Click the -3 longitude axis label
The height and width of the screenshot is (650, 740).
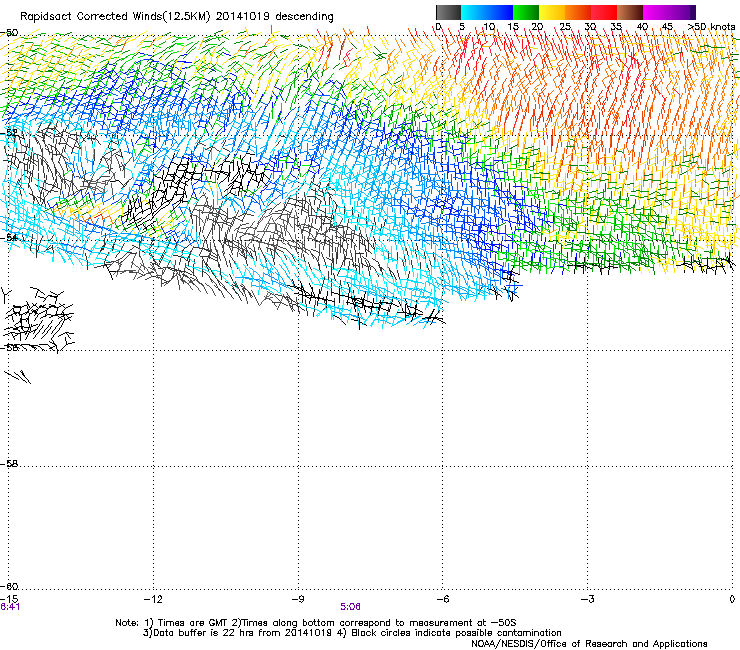(x=587, y=599)
